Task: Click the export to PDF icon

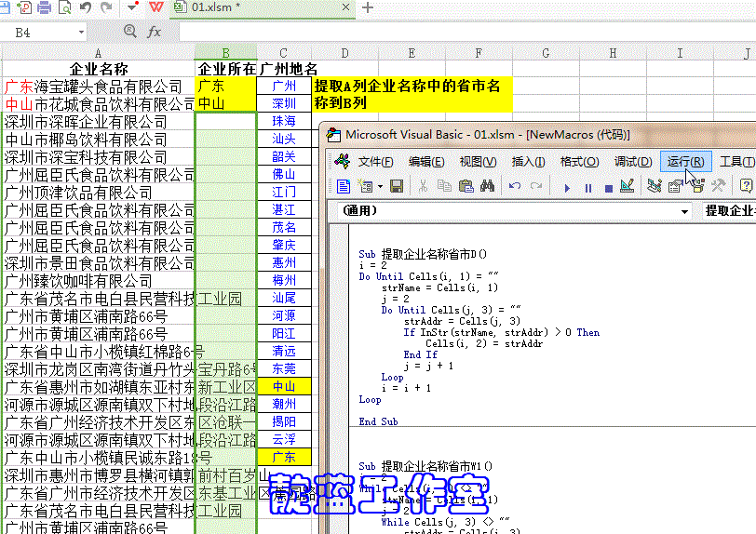Action: click(23, 7)
